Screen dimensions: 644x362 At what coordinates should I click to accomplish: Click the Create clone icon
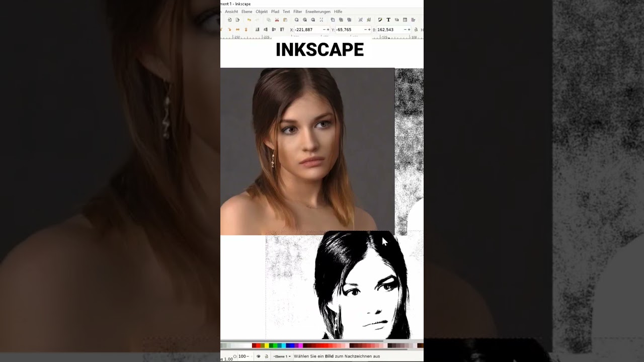[x=341, y=20]
